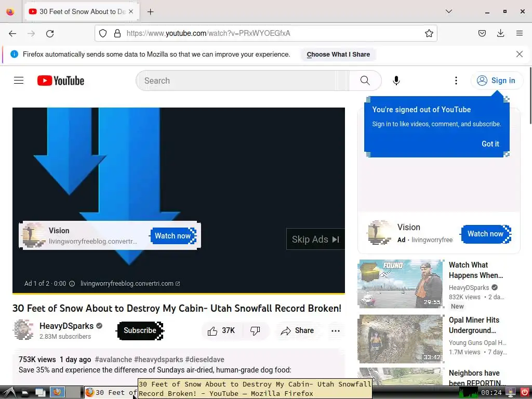The width and height of the screenshot is (532, 399).
Task: Open the Firefox application menu
Action: point(519,33)
